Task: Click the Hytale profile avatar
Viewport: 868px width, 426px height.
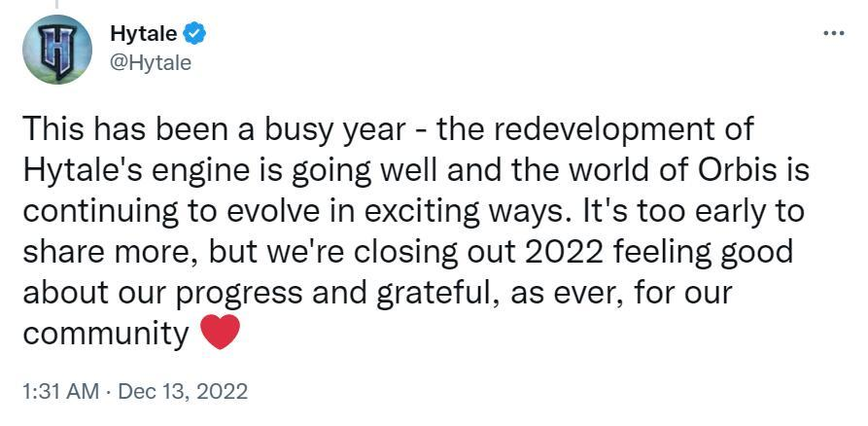Action: click(57, 49)
